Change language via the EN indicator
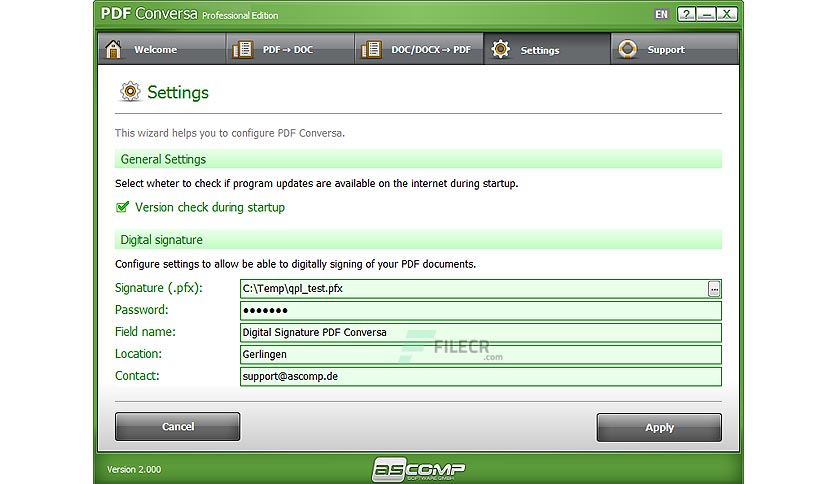The image size is (836, 484). click(661, 14)
